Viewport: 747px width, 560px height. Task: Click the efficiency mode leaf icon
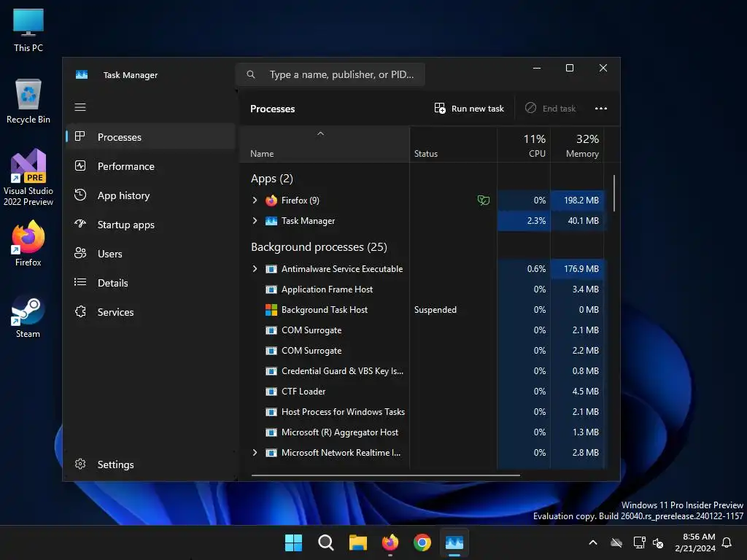pos(483,201)
